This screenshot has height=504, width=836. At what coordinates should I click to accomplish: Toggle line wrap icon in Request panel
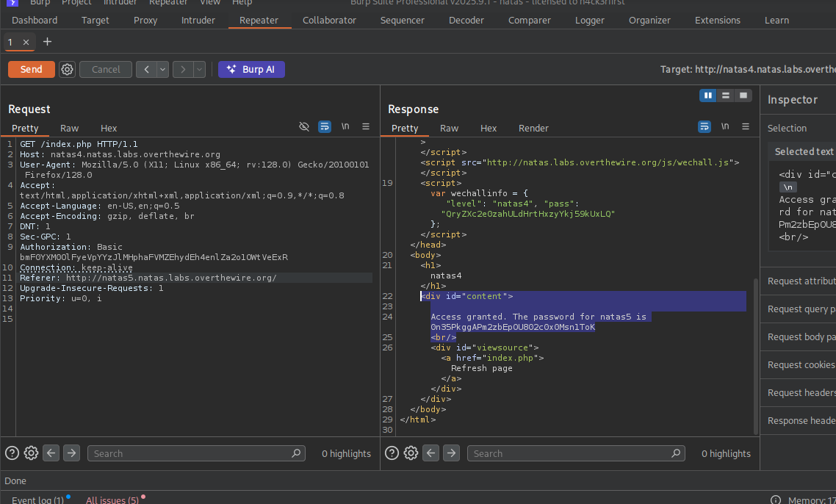[x=324, y=126]
